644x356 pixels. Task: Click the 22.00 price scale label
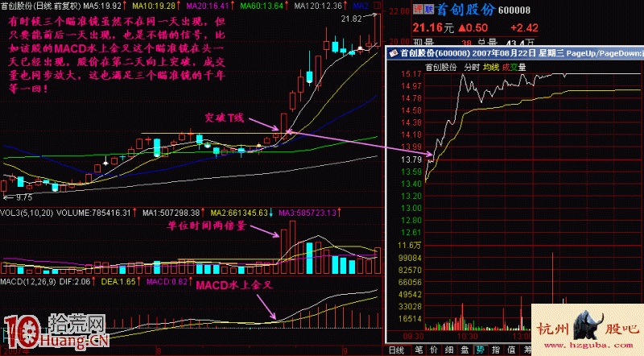coord(398,11)
